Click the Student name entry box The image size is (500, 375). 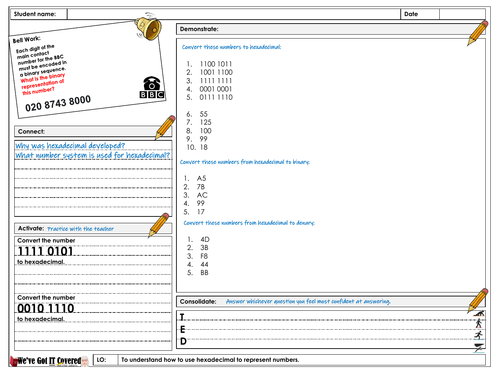[x=233, y=14]
